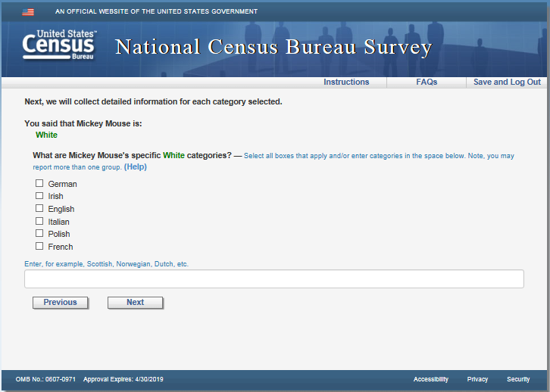The height and width of the screenshot is (392, 550).
Task: Choose Save and Log Out
Action: (x=507, y=82)
